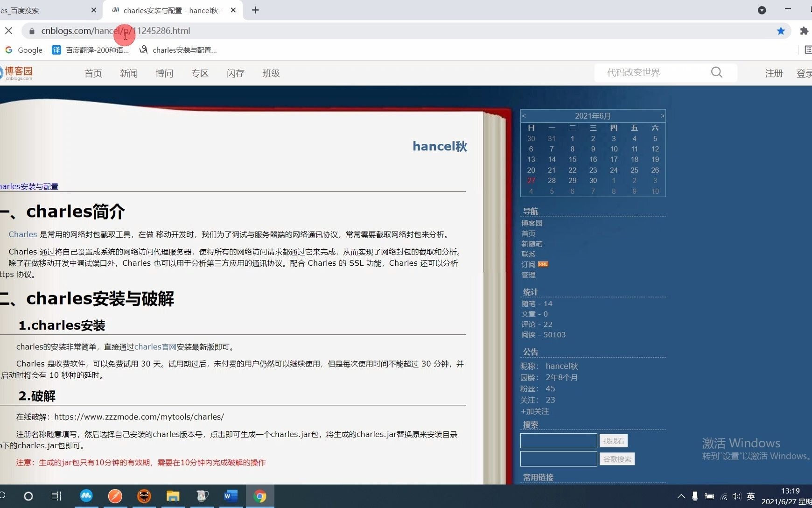812x508 pixels.
Task: Click the taskbar clock 13:19
Action: point(790,491)
